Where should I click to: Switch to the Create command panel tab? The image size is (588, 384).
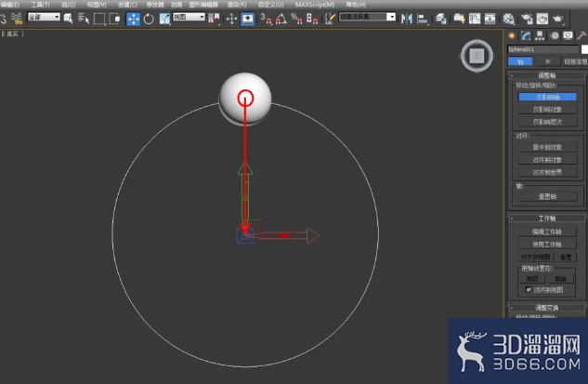[512, 35]
